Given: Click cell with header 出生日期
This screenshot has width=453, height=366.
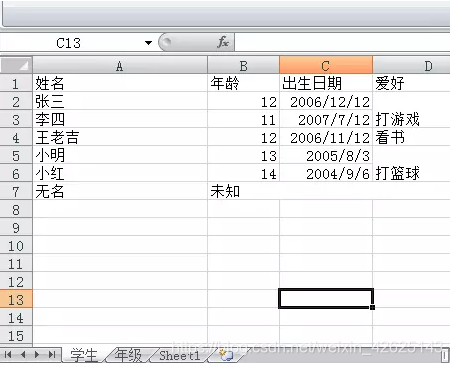Looking at the screenshot, I should (326, 83).
